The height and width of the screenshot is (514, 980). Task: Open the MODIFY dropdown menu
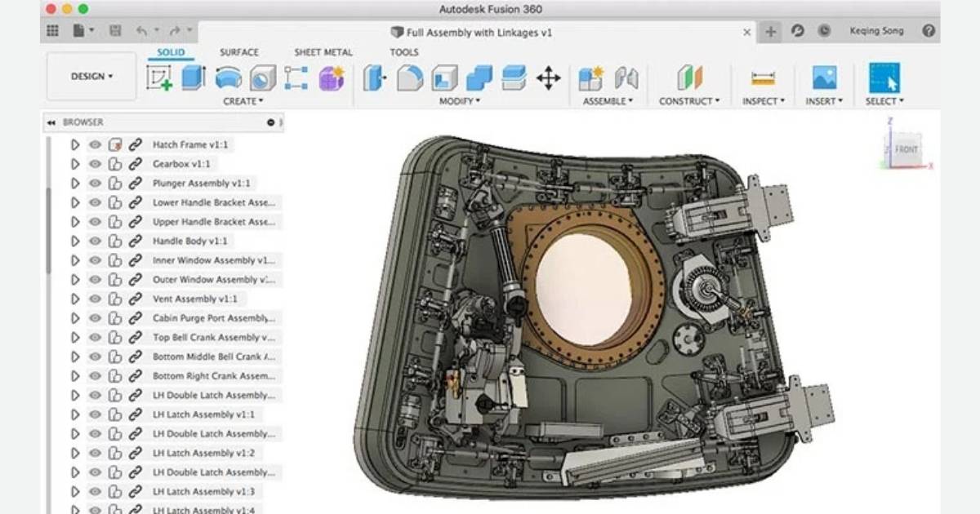(x=460, y=101)
